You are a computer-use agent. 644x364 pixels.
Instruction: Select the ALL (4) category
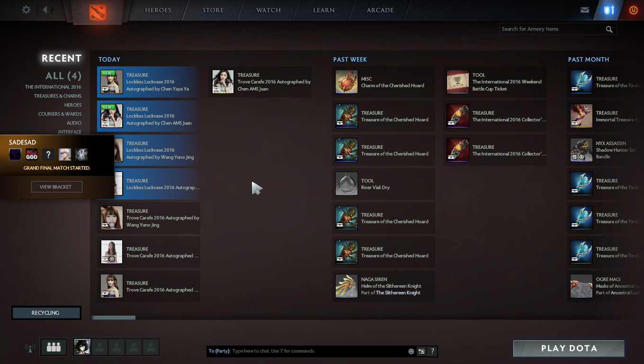click(x=63, y=76)
